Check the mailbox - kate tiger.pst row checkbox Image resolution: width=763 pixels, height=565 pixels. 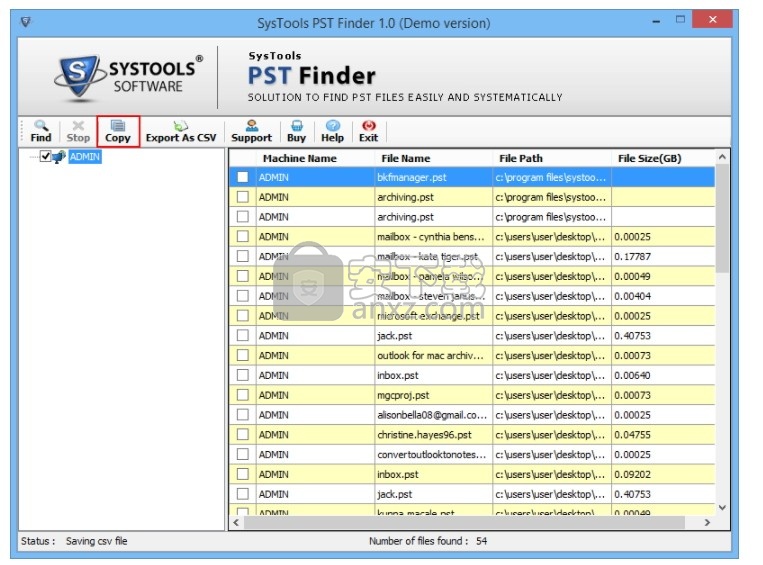tap(242, 256)
